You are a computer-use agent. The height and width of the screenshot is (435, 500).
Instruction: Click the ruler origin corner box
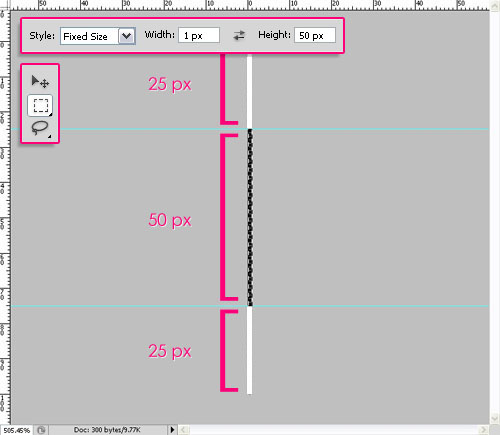pyautogui.click(x=5, y=5)
